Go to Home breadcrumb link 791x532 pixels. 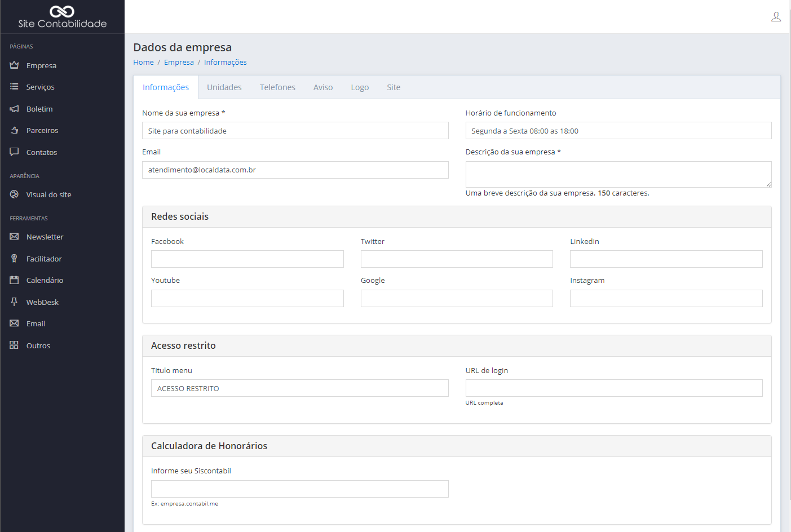click(143, 63)
